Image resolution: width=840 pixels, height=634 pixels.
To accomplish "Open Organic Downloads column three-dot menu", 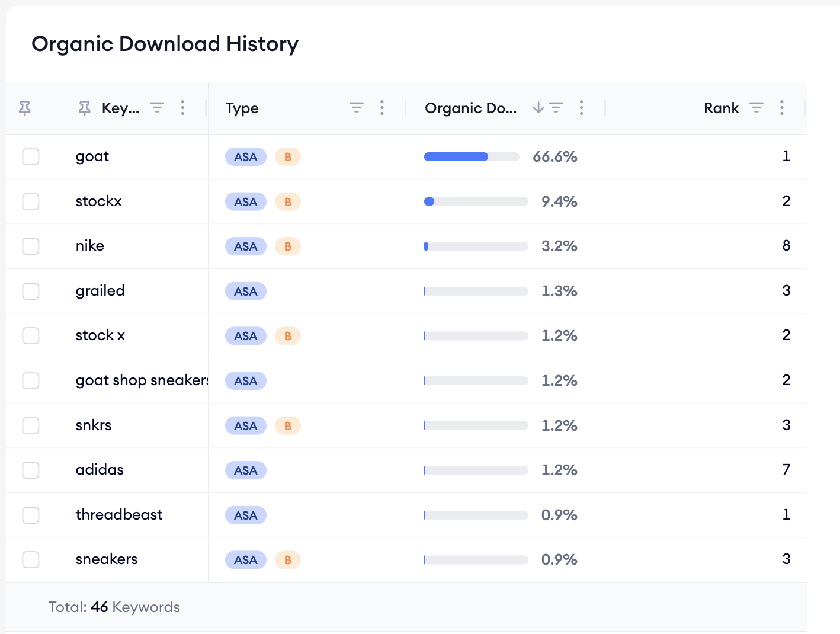I will click(582, 107).
